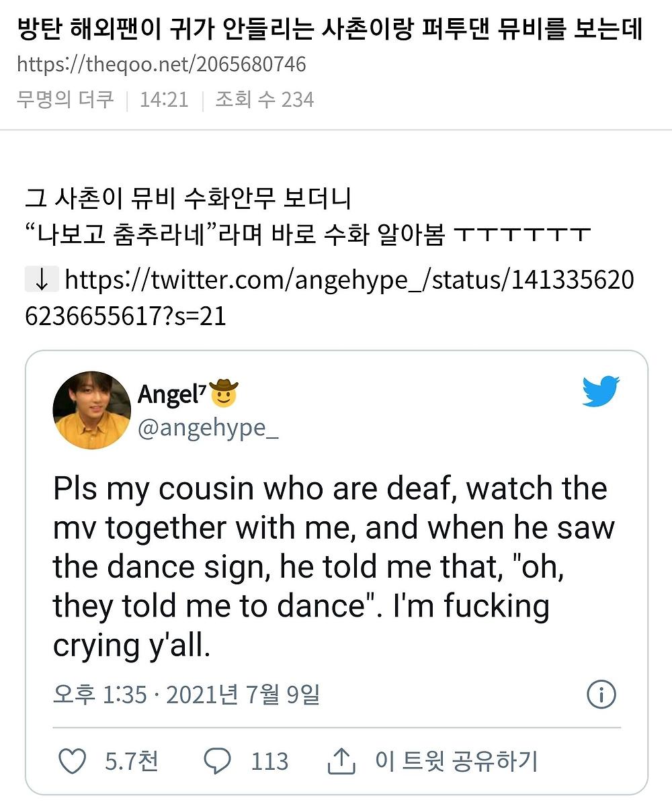Viewport: 672px width, 802px height.
Task: Click the 113 replies count
Action: point(269,762)
